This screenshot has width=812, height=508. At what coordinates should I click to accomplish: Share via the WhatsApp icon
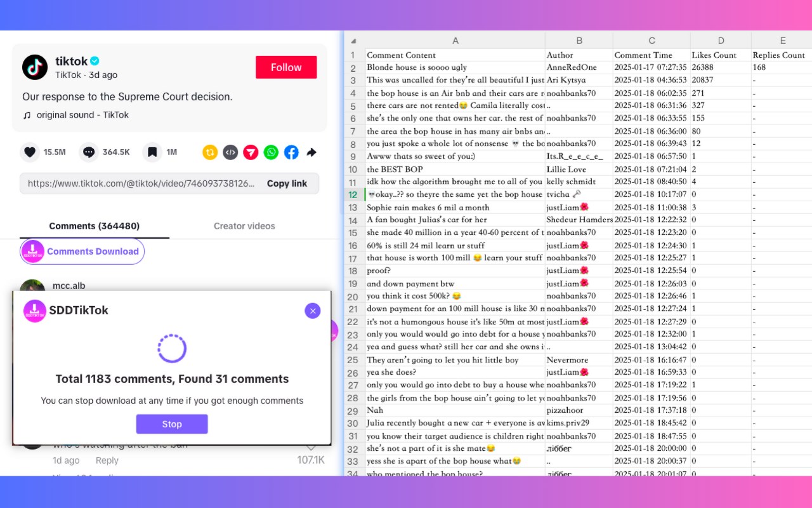pyautogui.click(x=271, y=152)
